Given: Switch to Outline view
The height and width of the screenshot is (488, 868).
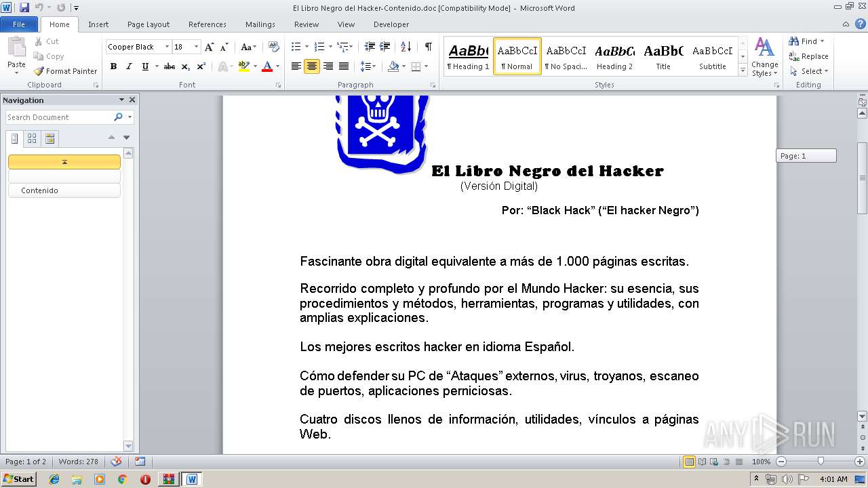Looking at the screenshot, I should click(725, 462).
